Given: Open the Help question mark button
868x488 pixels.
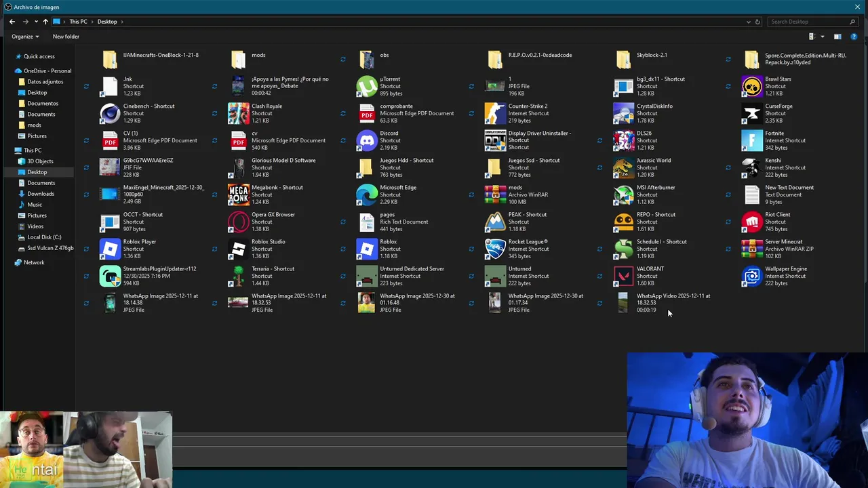Looking at the screenshot, I should point(854,37).
